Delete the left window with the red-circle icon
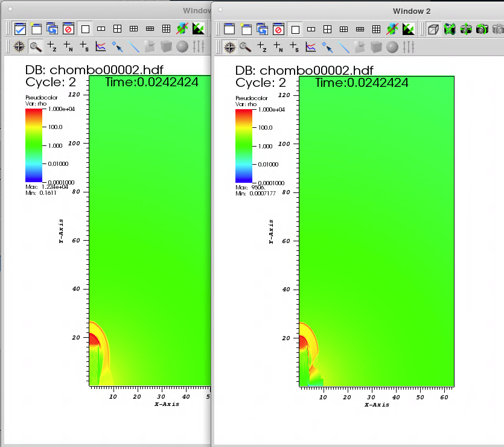504x447 pixels. pos(68,29)
